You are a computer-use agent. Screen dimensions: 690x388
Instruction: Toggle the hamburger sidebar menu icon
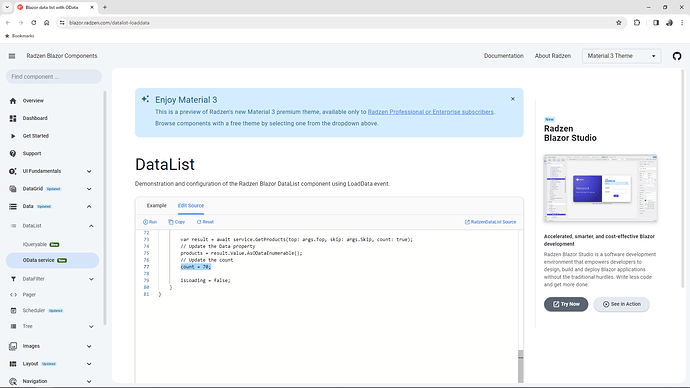click(x=12, y=56)
